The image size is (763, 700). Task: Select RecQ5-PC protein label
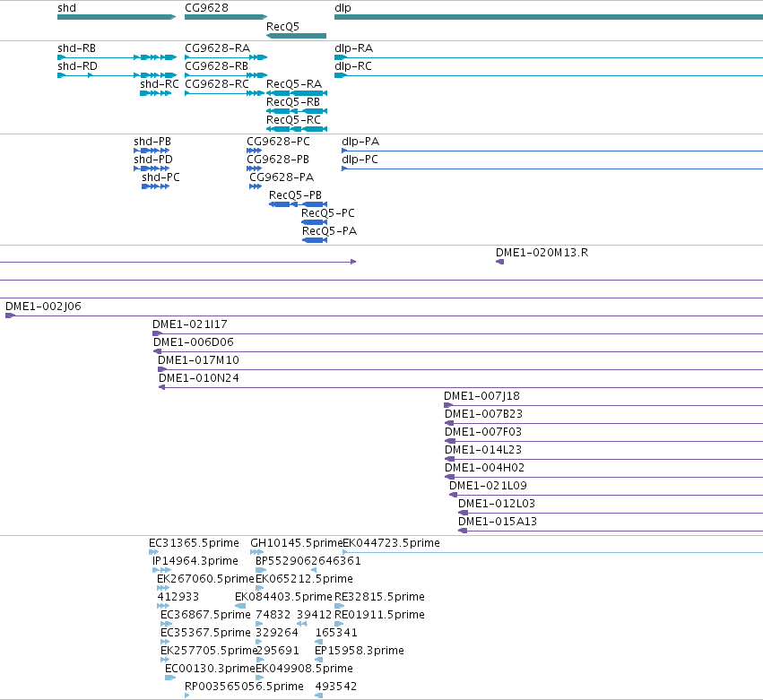(x=328, y=213)
